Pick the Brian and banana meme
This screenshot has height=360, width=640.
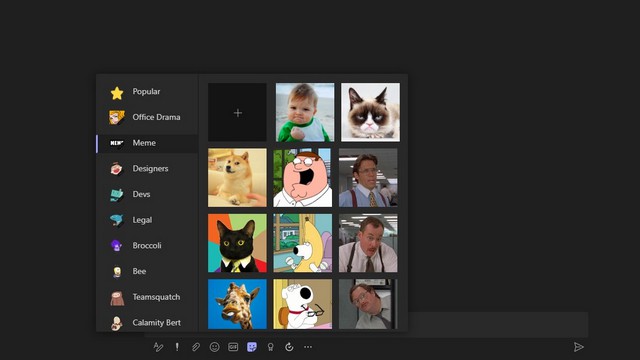[x=302, y=243]
